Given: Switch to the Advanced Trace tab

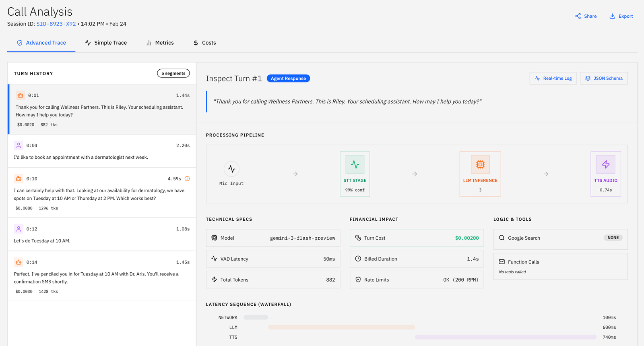Looking at the screenshot, I should point(41,43).
